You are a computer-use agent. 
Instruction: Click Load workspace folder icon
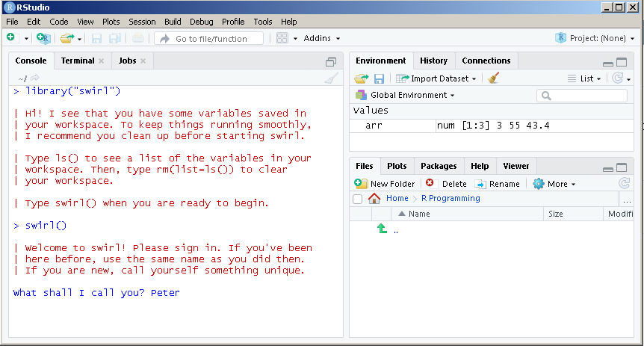pyautogui.click(x=362, y=78)
